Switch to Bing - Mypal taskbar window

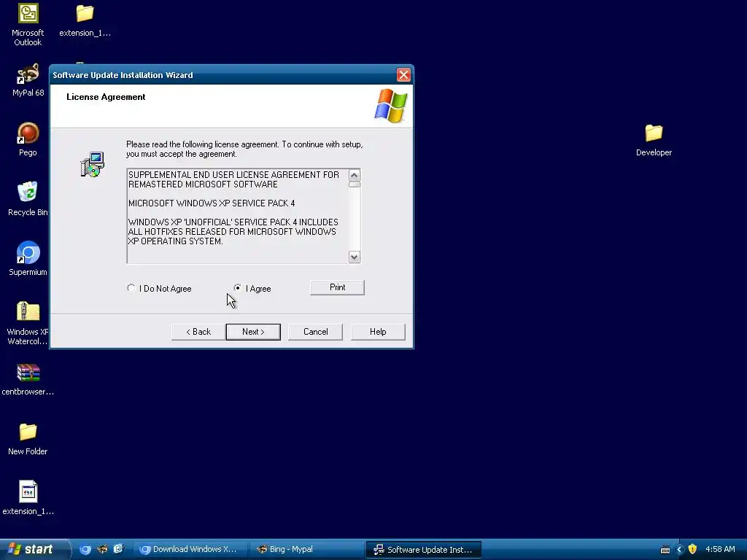tap(306, 549)
